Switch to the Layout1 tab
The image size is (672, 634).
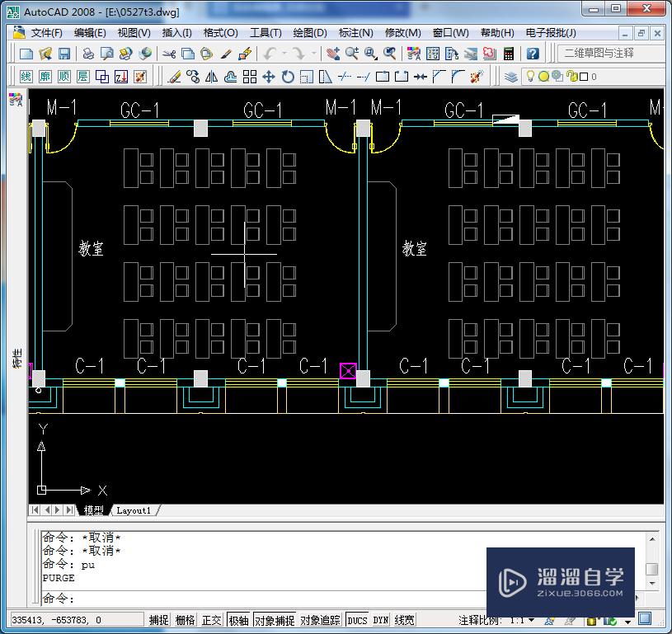point(133,510)
